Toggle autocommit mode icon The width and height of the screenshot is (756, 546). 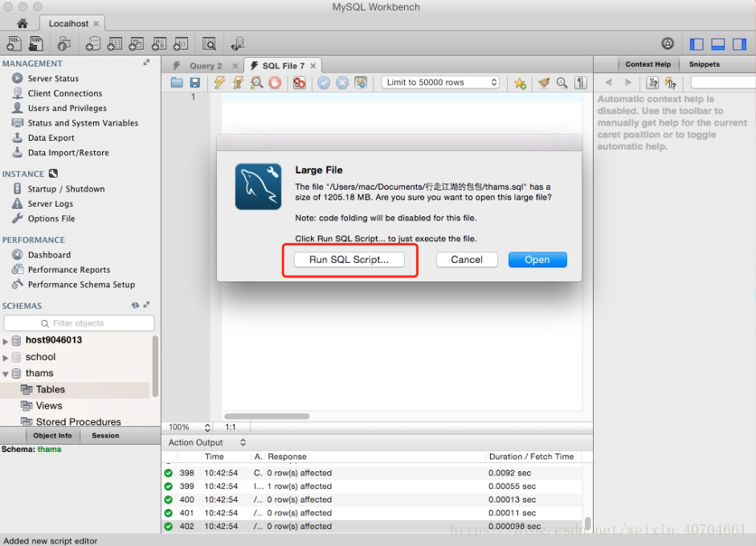[361, 83]
